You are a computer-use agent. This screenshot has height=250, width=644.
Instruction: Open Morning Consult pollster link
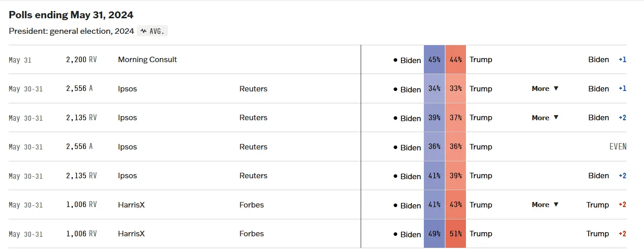(x=147, y=59)
